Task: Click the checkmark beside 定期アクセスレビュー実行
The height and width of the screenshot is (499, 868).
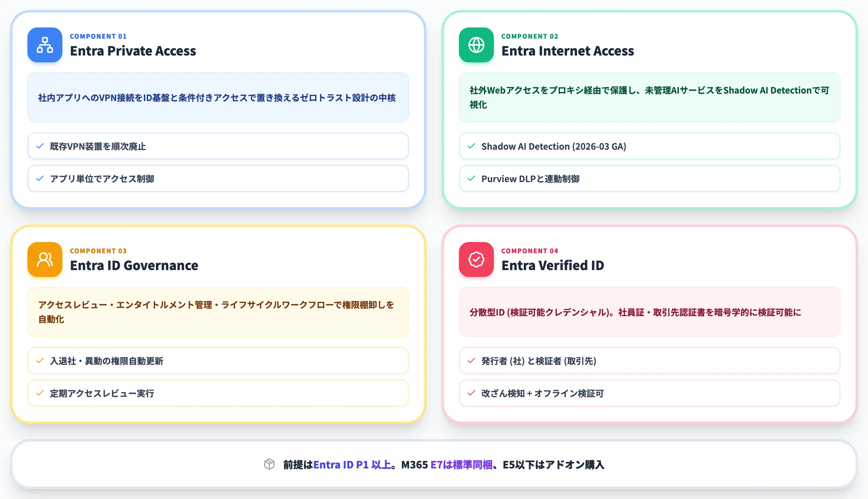Action: (x=40, y=393)
